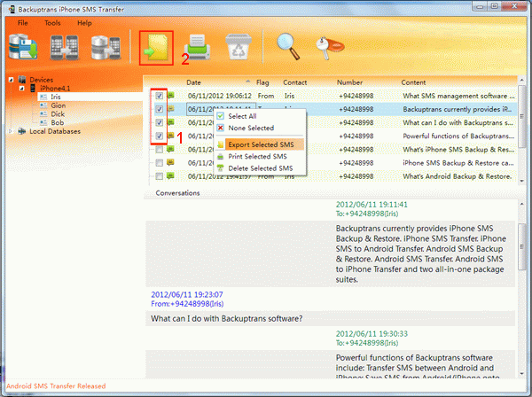Click the red X icon beside None Selected
Viewport: 532px width, 397px height.
[x=221, y=128]
